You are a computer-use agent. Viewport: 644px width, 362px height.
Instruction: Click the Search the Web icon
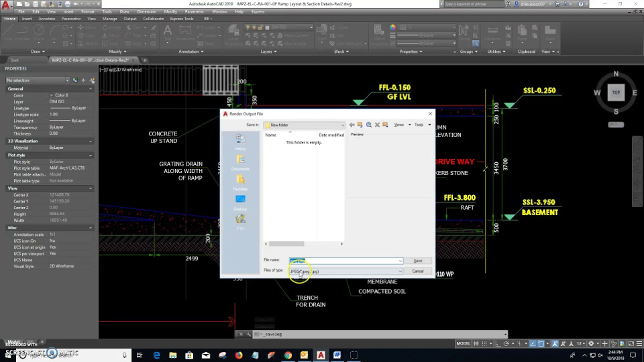click(368, 125)
